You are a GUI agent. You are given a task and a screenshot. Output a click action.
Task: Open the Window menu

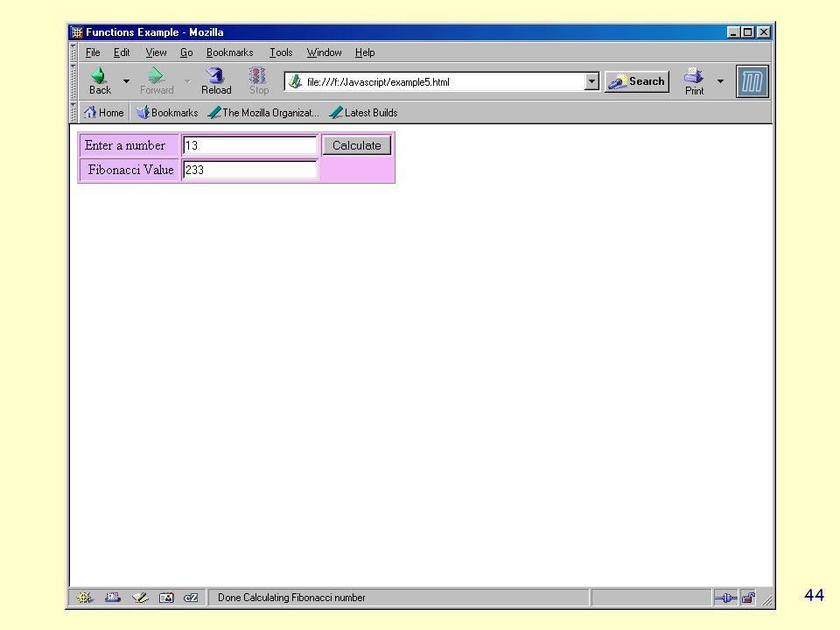tap(324, 52)
